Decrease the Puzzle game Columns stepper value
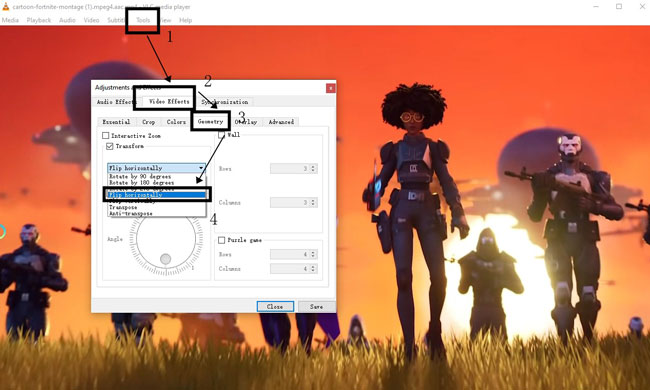 313,271
